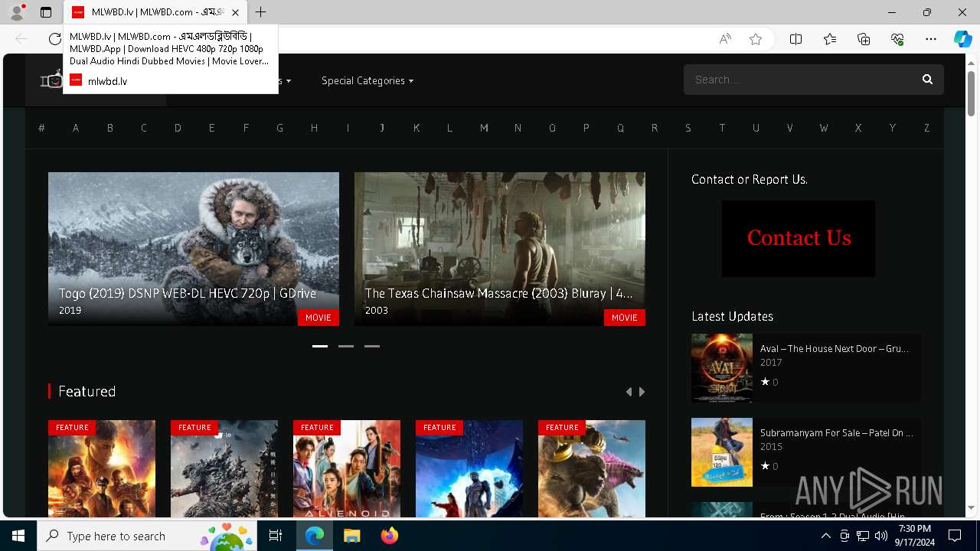
Task: Click the MOVIE tag on Togo
Action: click(x=318, y=318)
